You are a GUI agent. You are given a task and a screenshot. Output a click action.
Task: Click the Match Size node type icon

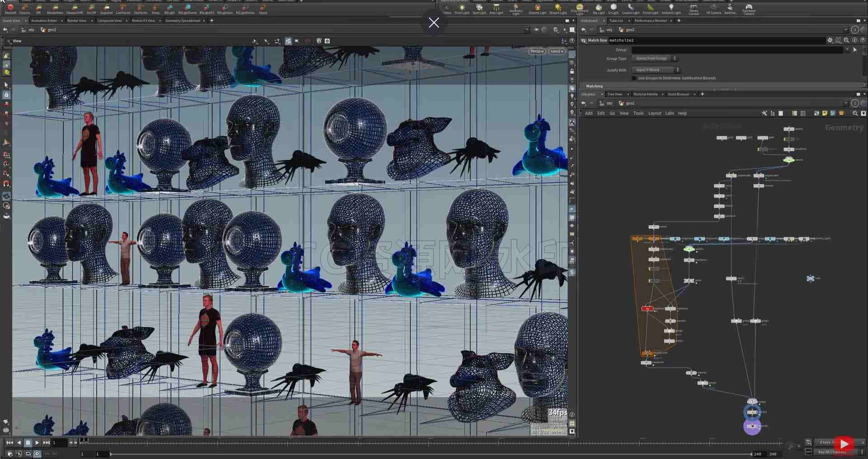pos(584,40)
